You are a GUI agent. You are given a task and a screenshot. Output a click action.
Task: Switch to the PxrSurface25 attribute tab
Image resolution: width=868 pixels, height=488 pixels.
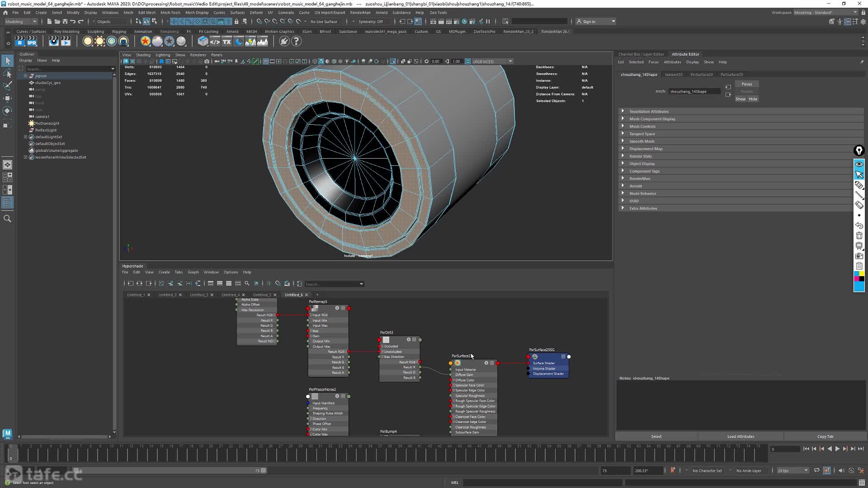coord(731,75)
